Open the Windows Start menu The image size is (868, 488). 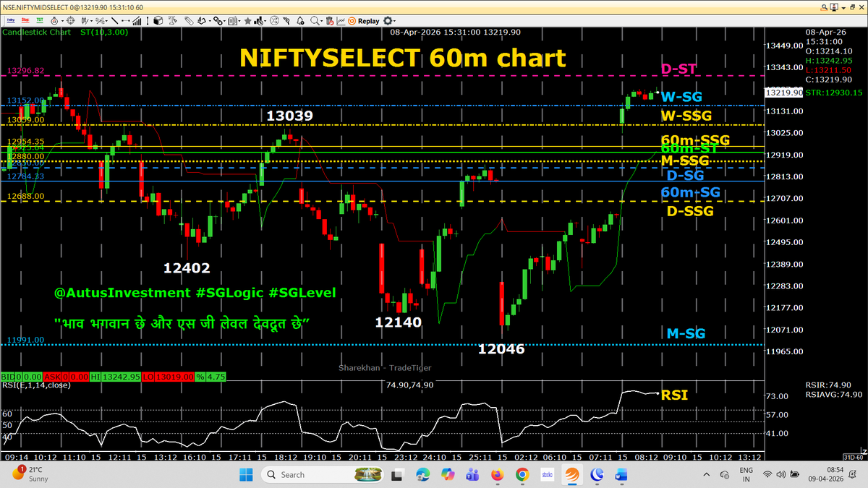[246, 474]
